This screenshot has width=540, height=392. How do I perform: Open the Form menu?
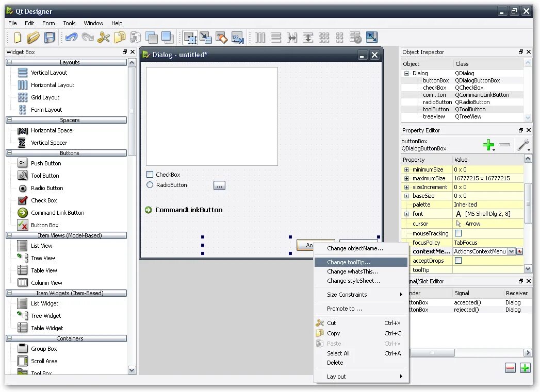pyautogui.click(x=48, y=23)
